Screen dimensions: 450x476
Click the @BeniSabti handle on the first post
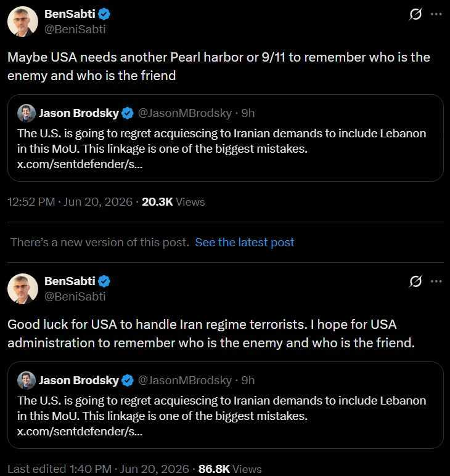click(x=75, y=30)
